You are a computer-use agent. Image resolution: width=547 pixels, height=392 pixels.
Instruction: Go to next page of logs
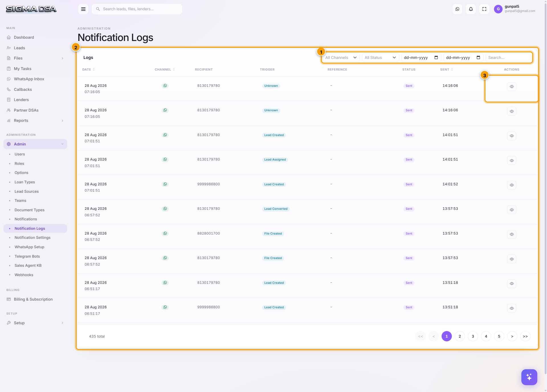pyautogui.click(x=512, y=336)
